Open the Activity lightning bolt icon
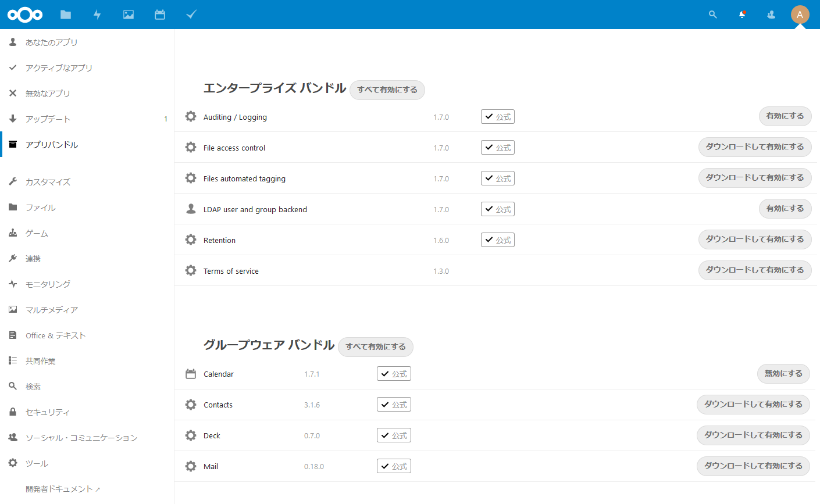 97,15
